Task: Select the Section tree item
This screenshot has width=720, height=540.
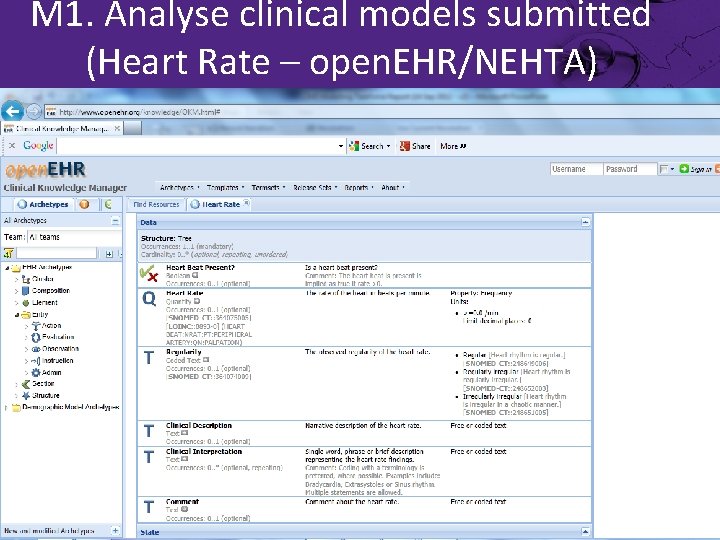Action: pos(43,383)
